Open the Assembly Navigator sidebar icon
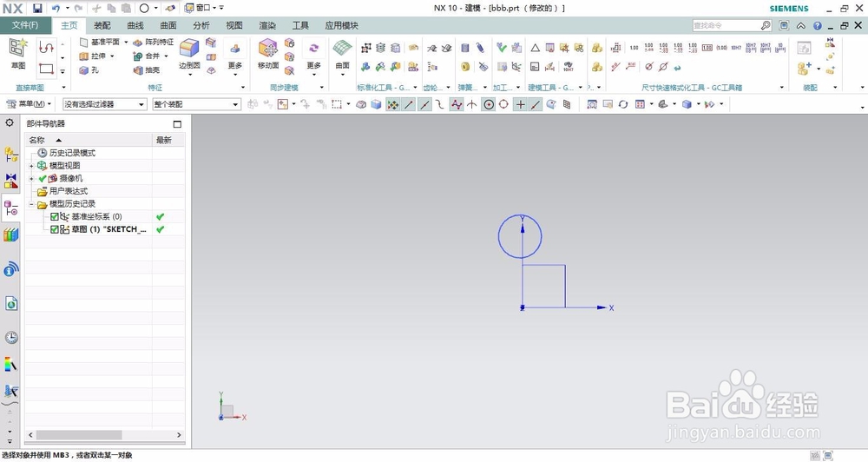The height and width of the screenshot is (462, 868). point(10,154)
